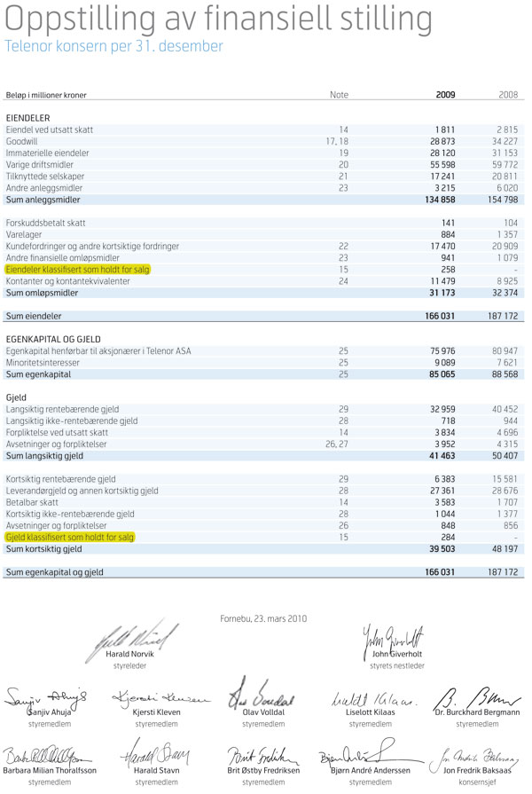
Task: Select subtitle 'Telenor konsern per 31. desember'
Action: [113, 46]
